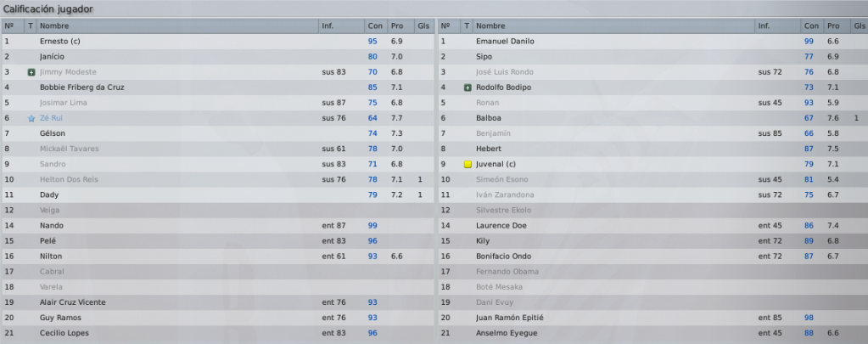Select Helton Dos Reis row
Viewport: 868px width, 344px height.
click(x=217, y=179)
